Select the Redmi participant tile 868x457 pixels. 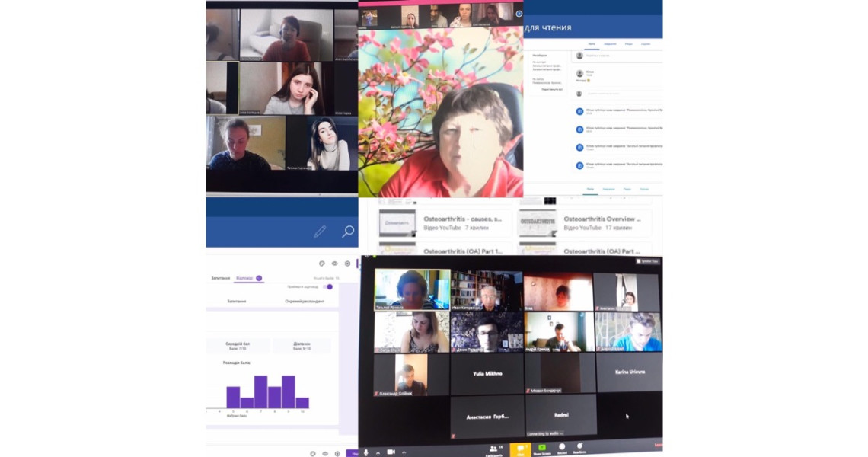pos(560,415)
